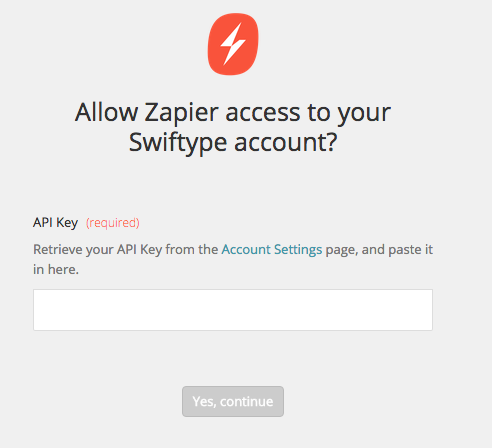Viewport: 492px width, 448px height.
Task: Click the word Swiftype in the heading
Action: pos(178,143)
